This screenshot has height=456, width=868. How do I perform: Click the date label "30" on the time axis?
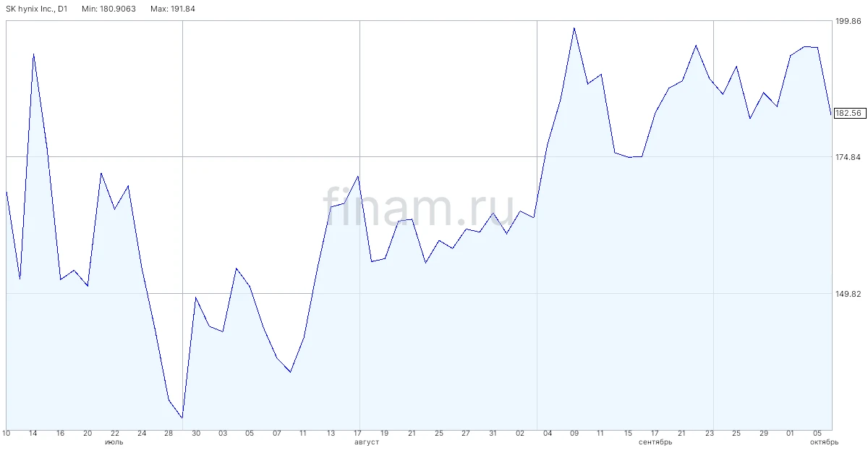[196, 434]
